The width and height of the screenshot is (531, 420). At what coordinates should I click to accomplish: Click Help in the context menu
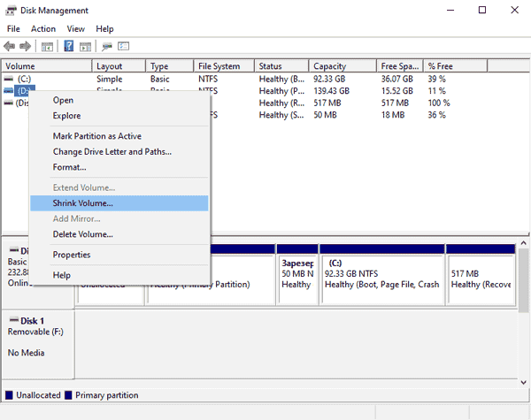click(119, 275)
